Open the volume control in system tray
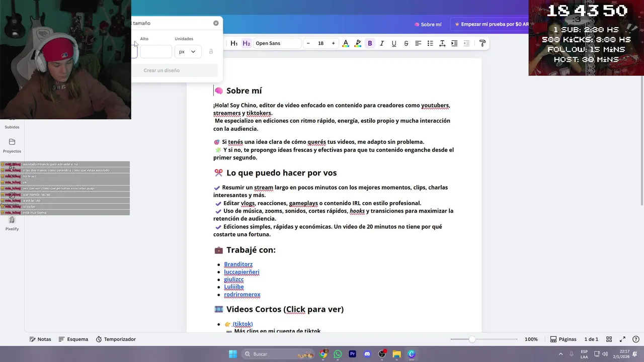This screenshot has height=362, width=644. click(x=605, y=354)
